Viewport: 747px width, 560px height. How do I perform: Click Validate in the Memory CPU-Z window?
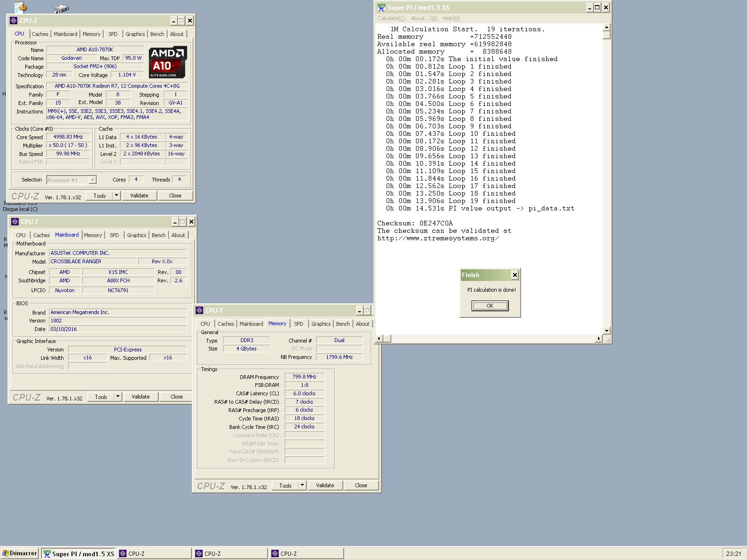click(x=325, y=485)
